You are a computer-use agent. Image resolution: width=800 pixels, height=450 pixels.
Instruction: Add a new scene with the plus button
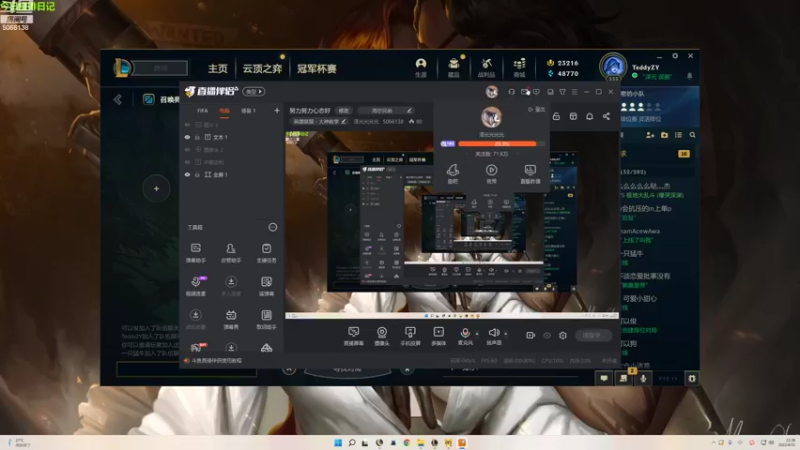coord(277,110)
